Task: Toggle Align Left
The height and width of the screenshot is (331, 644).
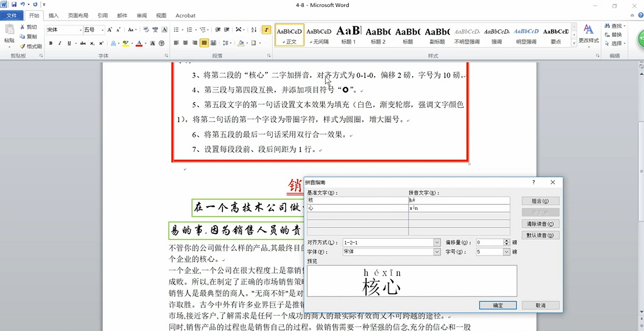Action: tap(176, 43)
